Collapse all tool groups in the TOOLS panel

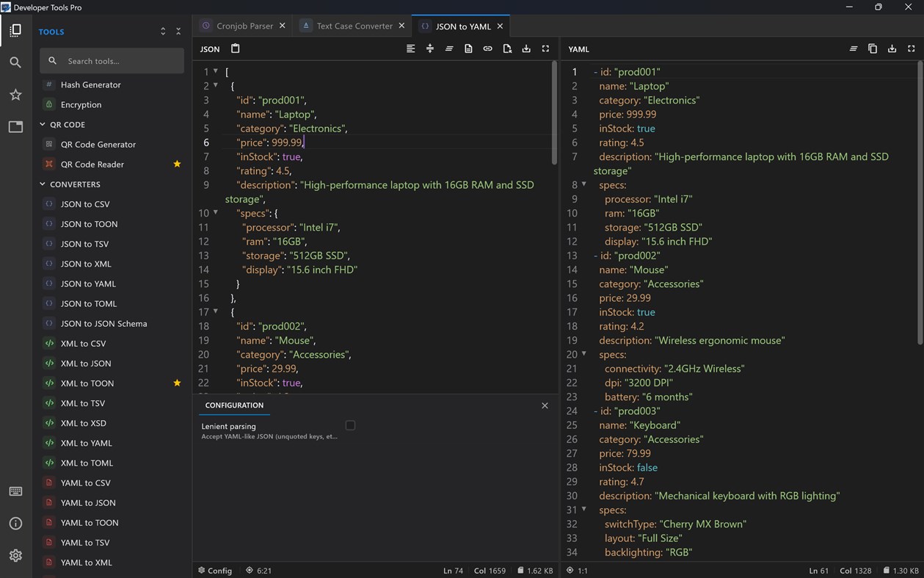tap(178, 32)
